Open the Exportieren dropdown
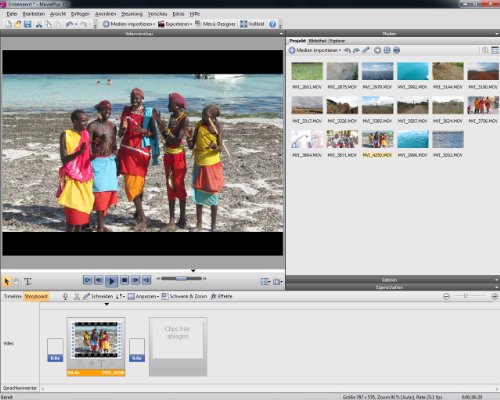The image size is (500, 400). 175,24
